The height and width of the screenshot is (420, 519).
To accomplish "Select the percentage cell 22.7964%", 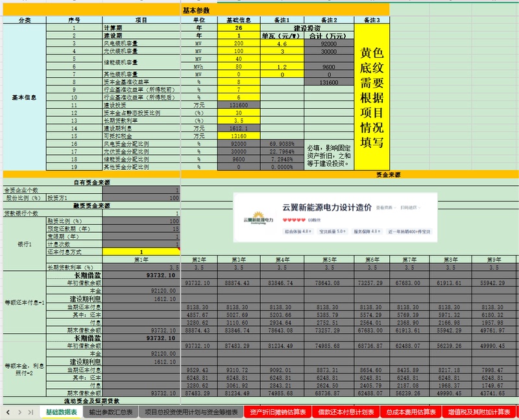I will tap(282, 152).
